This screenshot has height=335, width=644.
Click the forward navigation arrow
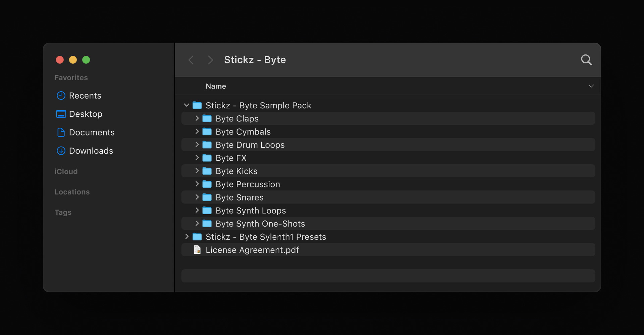210,60
